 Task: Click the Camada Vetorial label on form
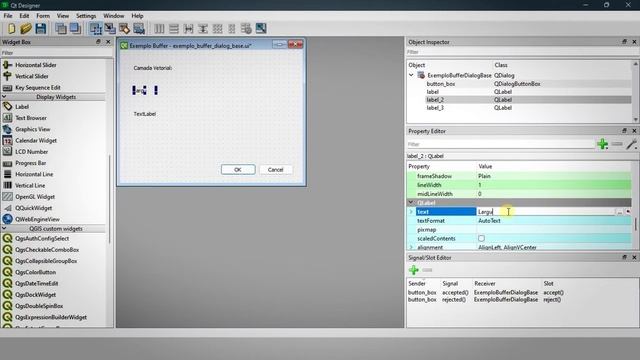point(153,68)
